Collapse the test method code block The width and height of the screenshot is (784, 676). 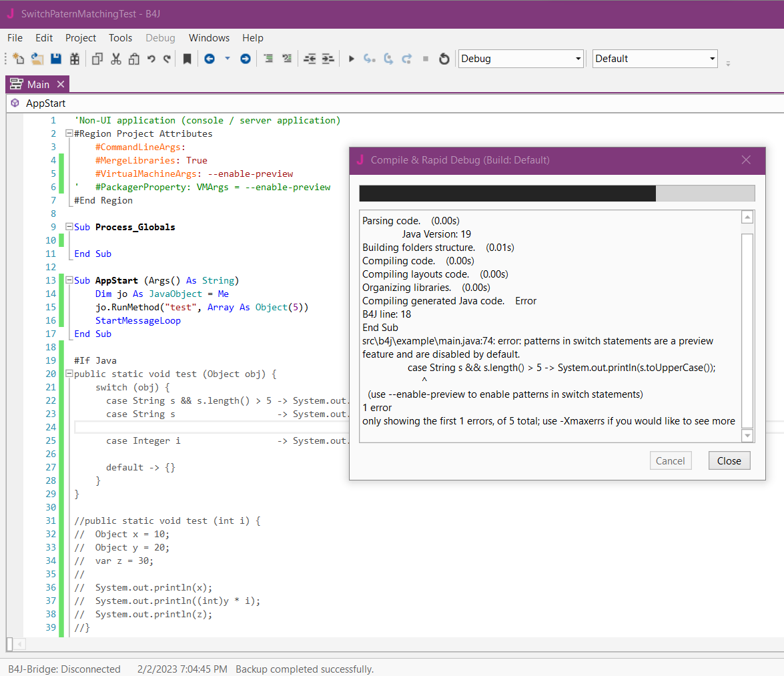[x=69, y=374]
